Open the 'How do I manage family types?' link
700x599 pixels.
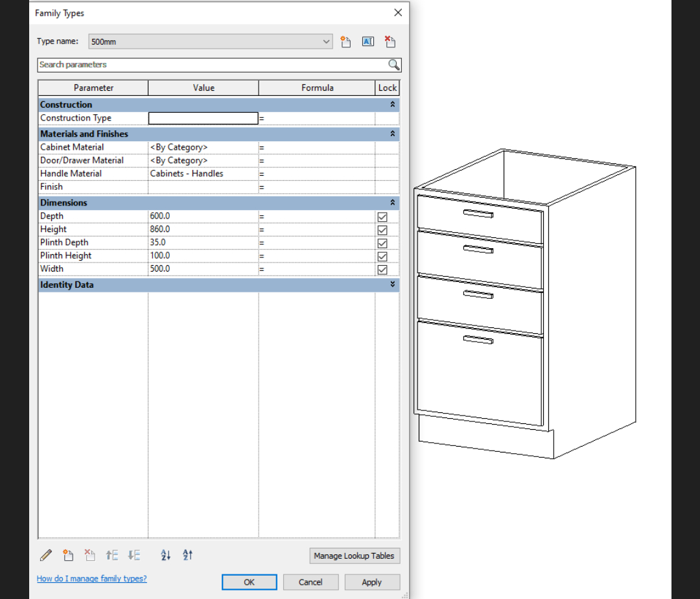tap(91, 578)
